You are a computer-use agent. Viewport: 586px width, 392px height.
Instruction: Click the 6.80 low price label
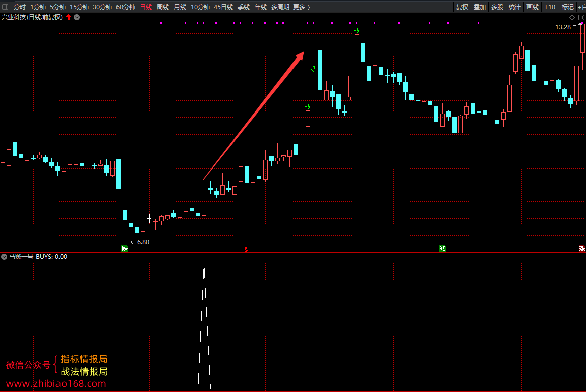coord(143,242)
